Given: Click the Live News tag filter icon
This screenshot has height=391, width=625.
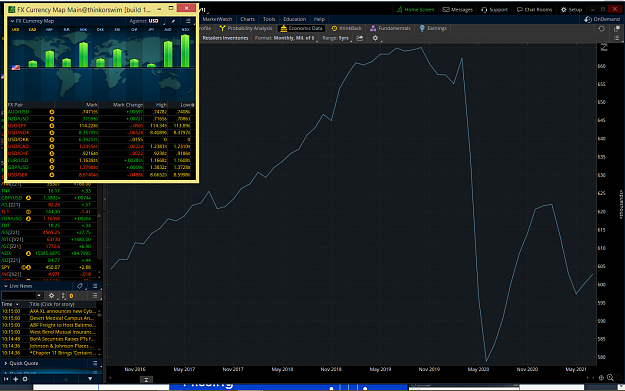Looking at the screenshot, I should click(80, 286).
